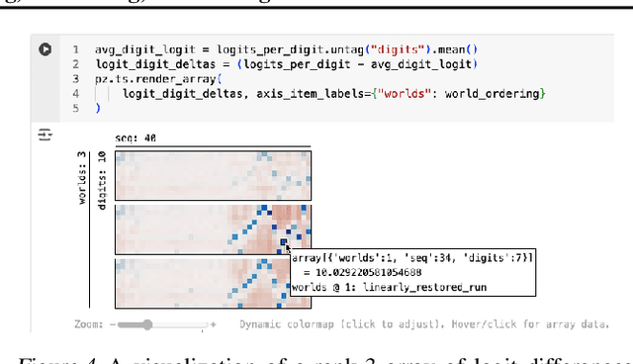
Task: Click highlighted dark blue cell under cursor
Action: 284,242
